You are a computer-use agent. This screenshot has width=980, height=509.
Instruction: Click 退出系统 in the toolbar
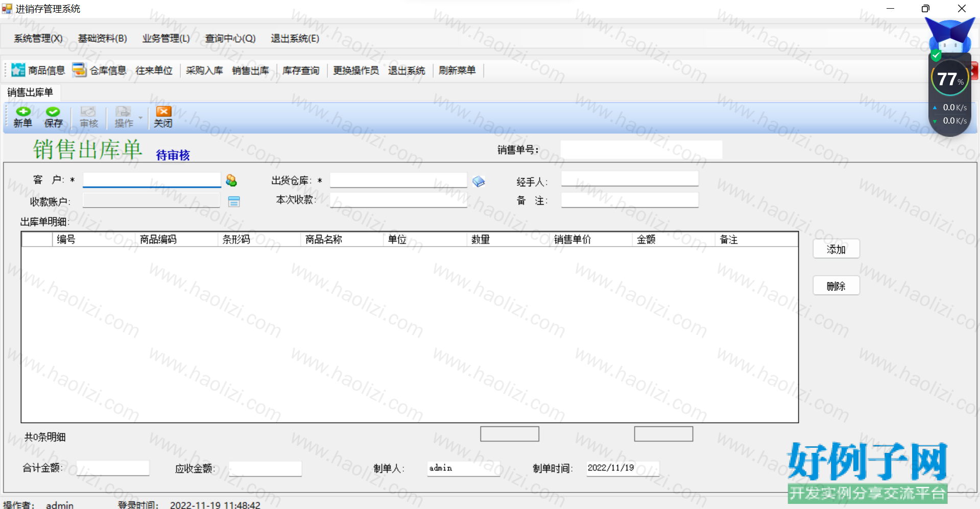coord(407,70)
